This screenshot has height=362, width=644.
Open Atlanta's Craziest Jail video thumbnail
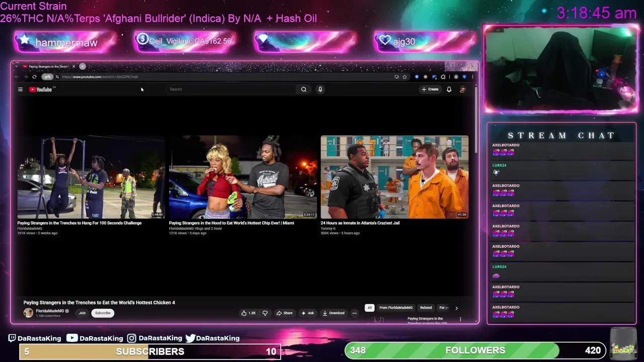pyautogui.click(x=394, y=177)
